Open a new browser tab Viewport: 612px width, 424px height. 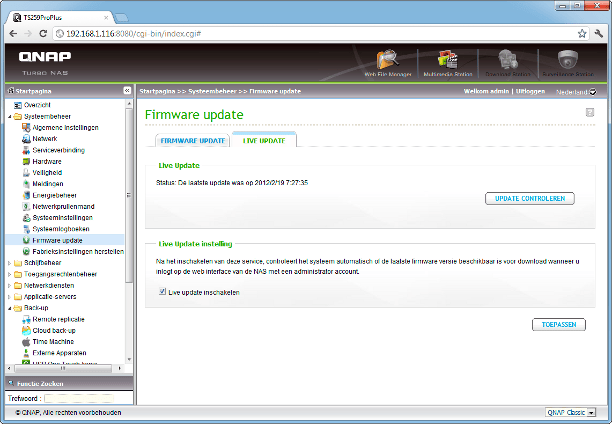pos(122,18)
